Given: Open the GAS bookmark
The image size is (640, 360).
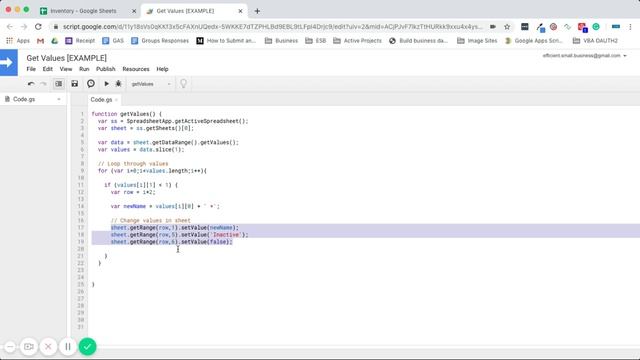Looking at the screenshot, I should pyautogui.click(x=113, y=40).
